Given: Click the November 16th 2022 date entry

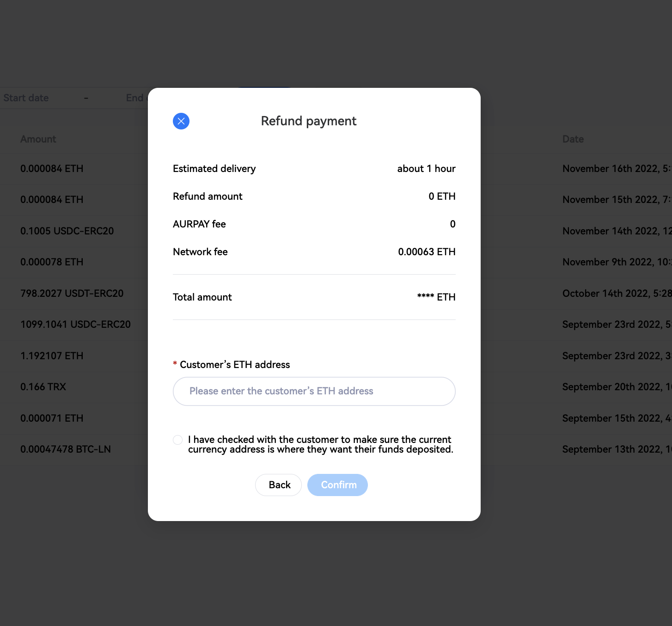Looking at the screenshot, I should [617, 168].
